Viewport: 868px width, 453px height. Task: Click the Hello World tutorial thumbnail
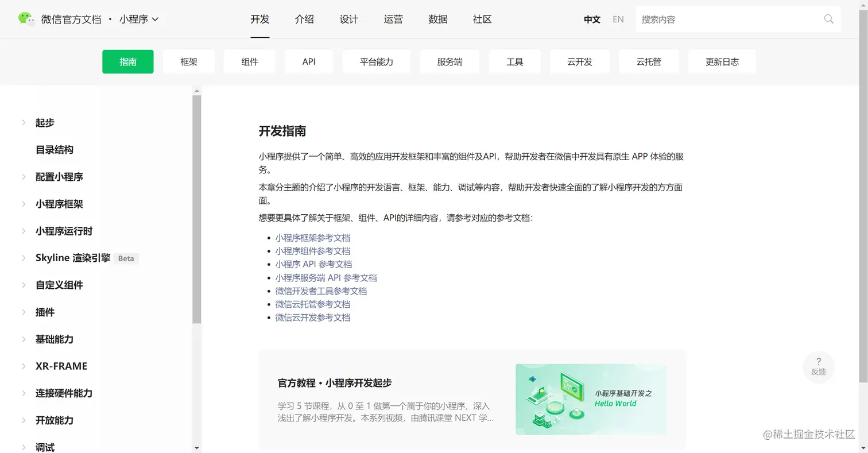coord(591,399)
